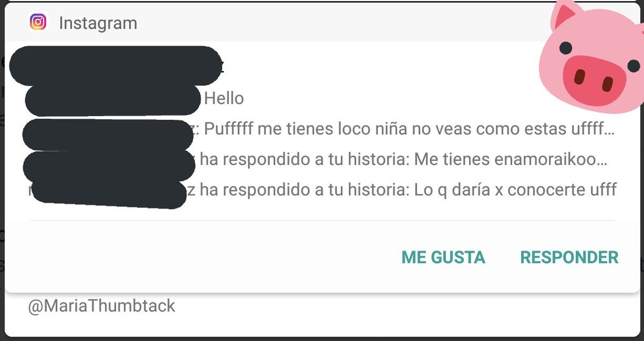Click the redacted name before 'Pufffff'
The width and height of the screenshot is (644, 341).
109,135
